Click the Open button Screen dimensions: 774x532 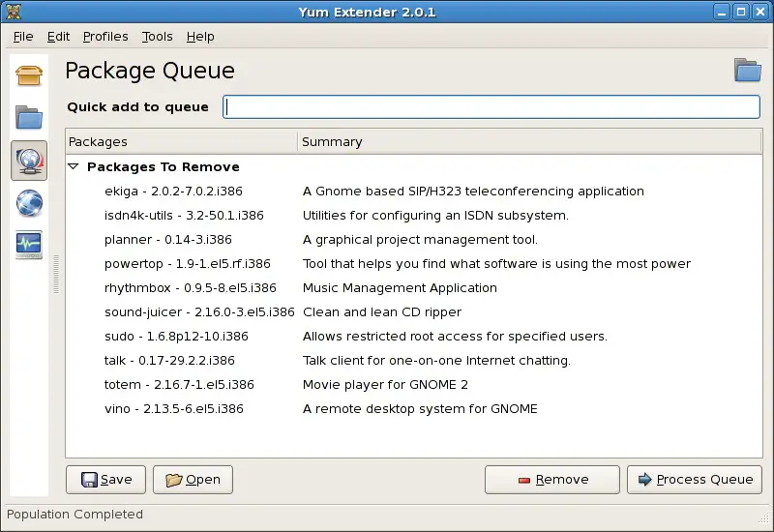coord(193,480)
